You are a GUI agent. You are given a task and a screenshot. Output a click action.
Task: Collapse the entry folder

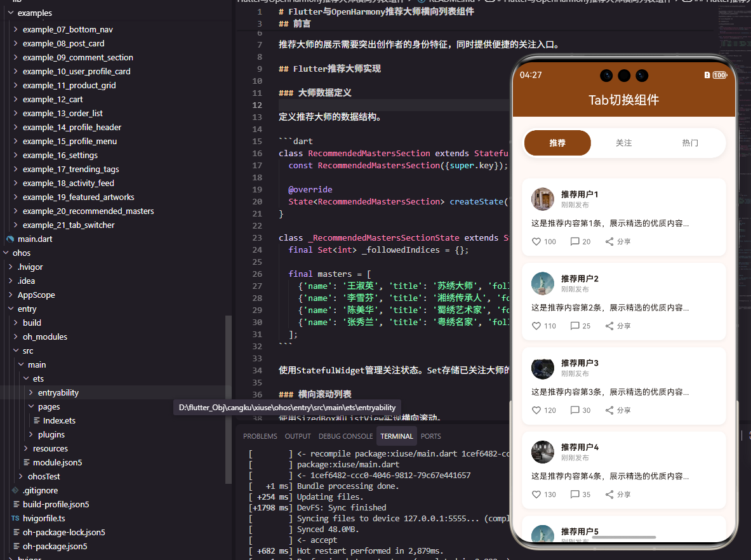click(11, 309)
